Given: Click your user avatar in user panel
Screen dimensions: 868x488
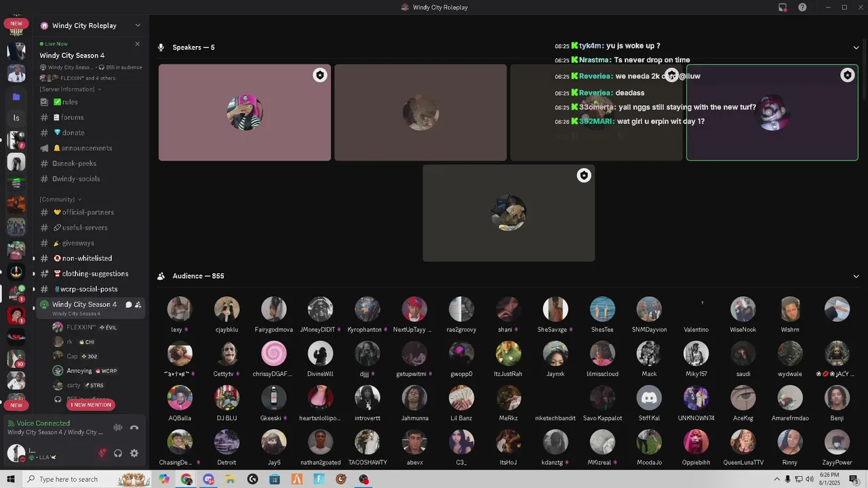Looking at the screenshot, I should pos(16,453).
